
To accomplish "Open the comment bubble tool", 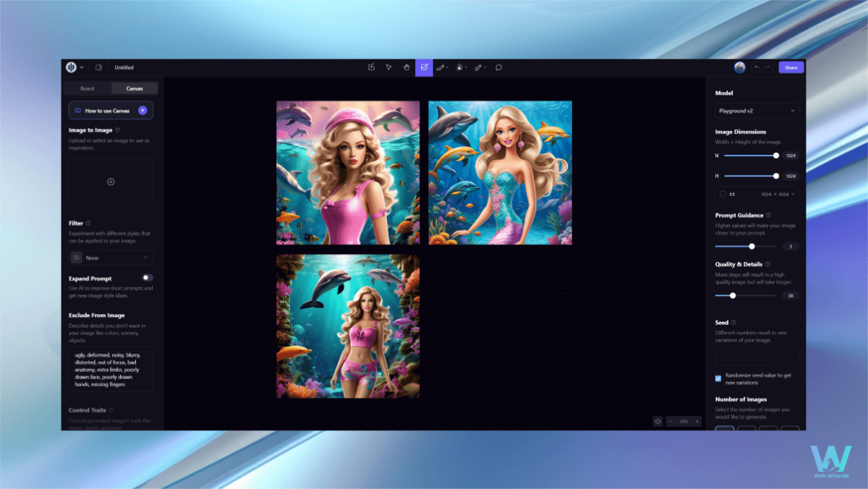I will pos(498,67).
